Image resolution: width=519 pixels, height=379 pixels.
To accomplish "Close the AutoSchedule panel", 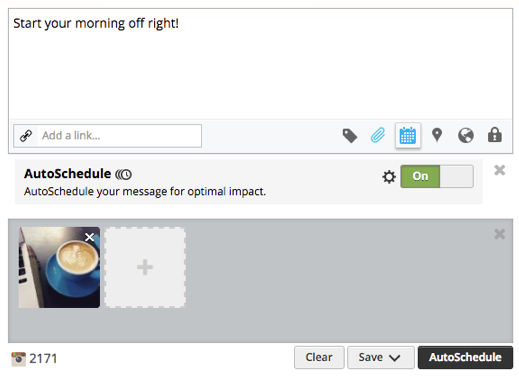I will click(499, 170).
